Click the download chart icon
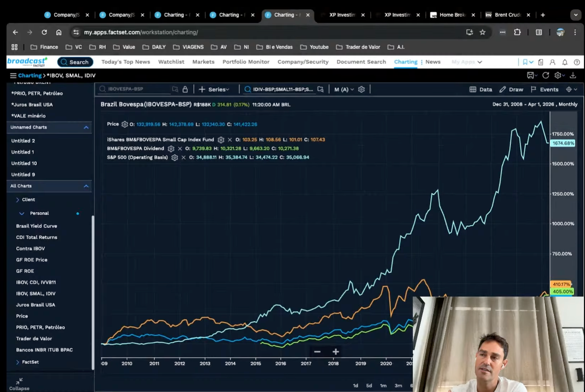Viewport: 585px width, 392px height. point(573,75)
